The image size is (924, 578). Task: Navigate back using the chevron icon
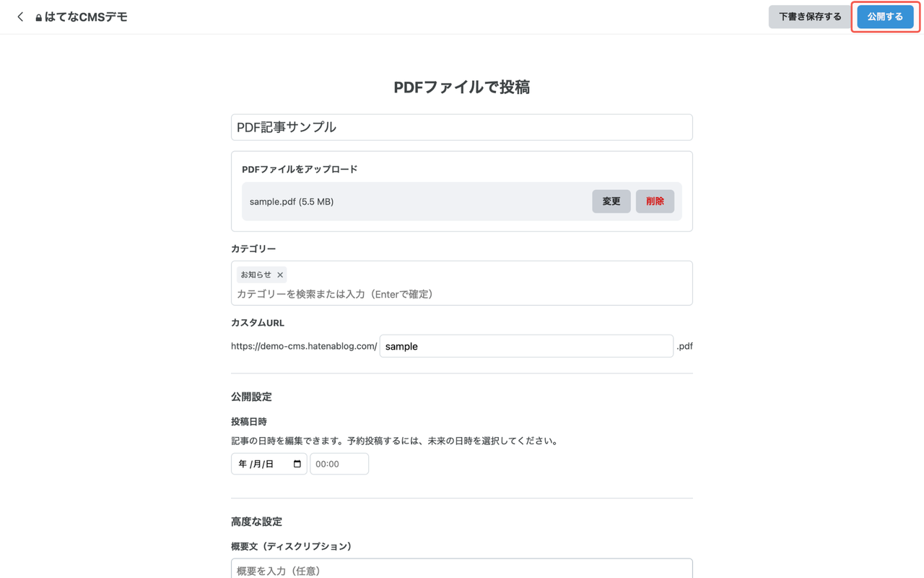coord(19,16)
